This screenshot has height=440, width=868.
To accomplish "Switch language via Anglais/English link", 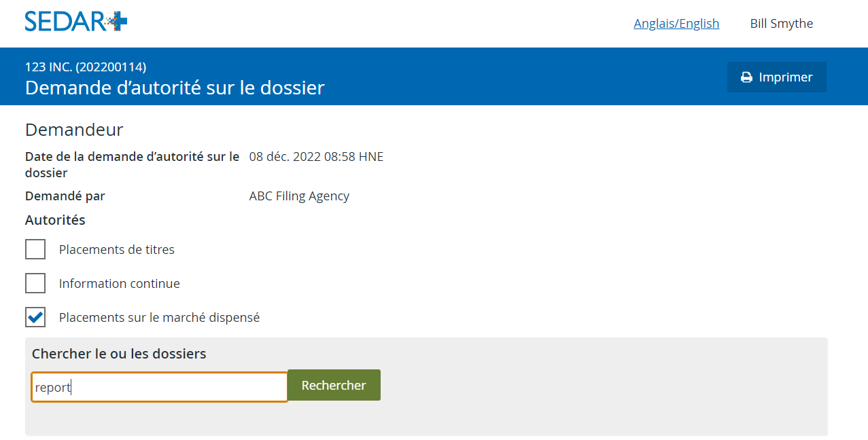I will (676, 24).
